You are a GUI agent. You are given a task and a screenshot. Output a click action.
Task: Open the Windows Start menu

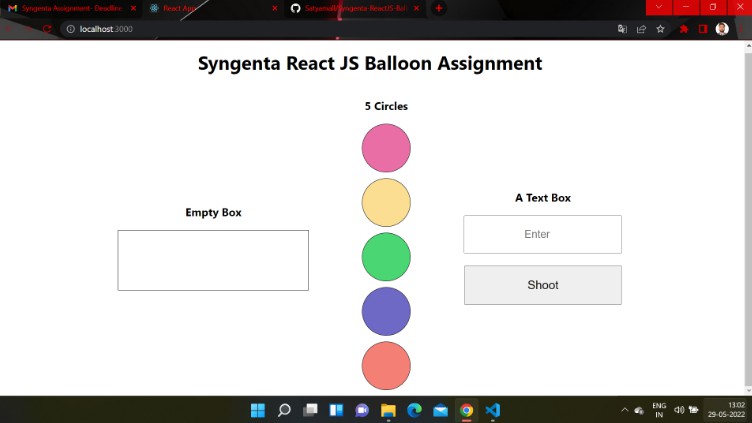coord(257,410)
